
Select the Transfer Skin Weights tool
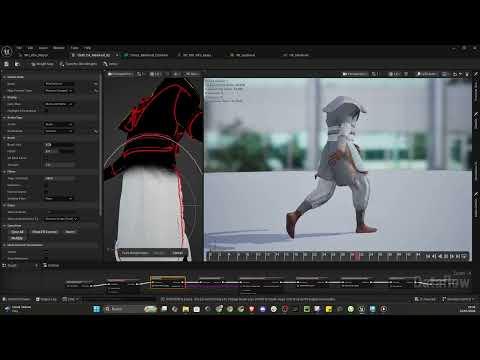tap(79, 64)
